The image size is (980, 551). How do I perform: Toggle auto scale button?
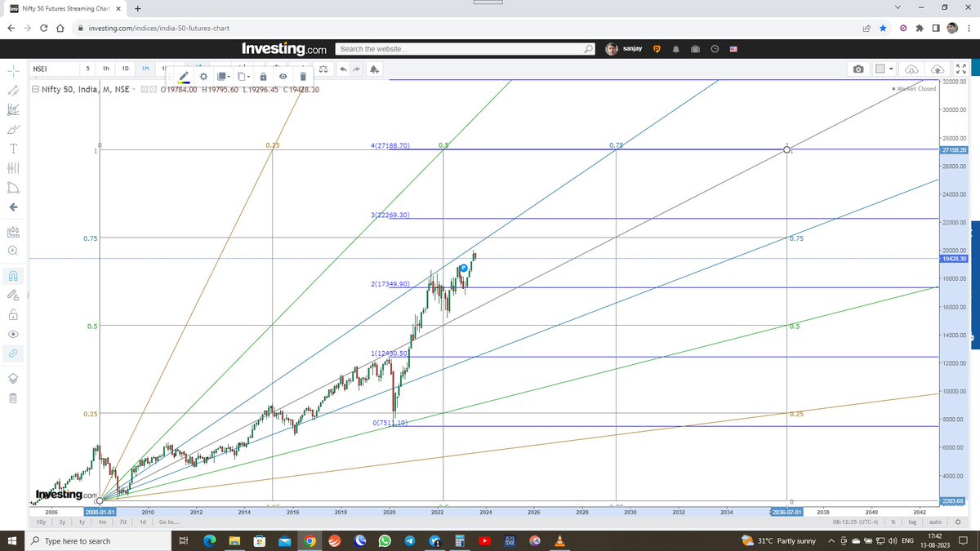[935, 521]
